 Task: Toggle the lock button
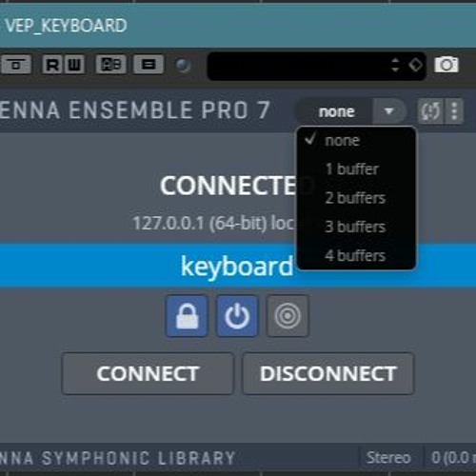[187, 316]
